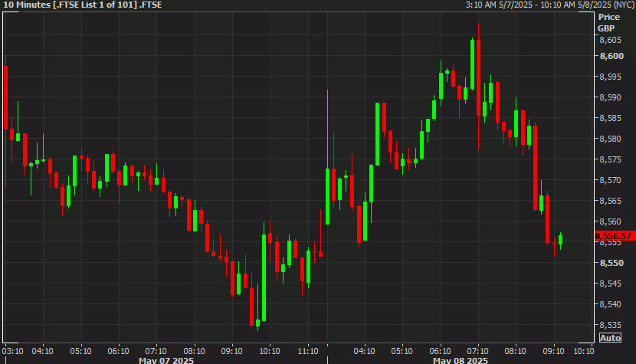
Task: Click the 8,535 price axis label
Action: tap(611, 325)
